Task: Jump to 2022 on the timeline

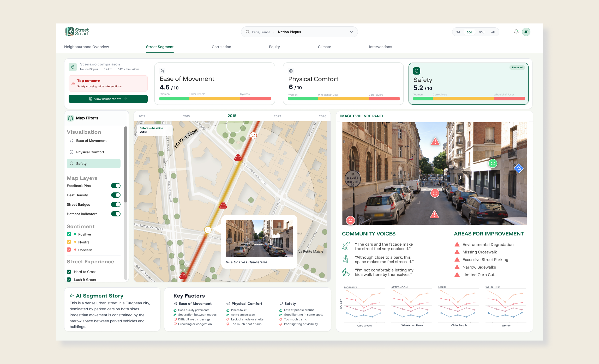Action: tap(277, 116)
